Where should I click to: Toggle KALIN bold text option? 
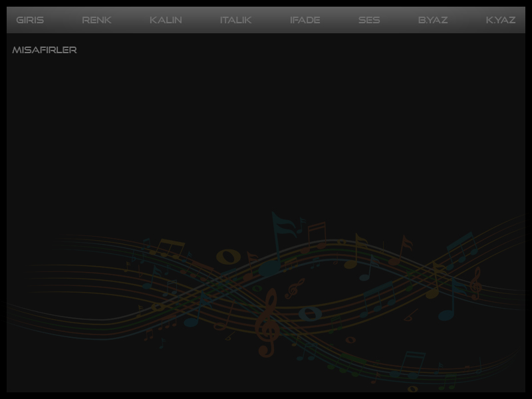(x=166, y=20)
